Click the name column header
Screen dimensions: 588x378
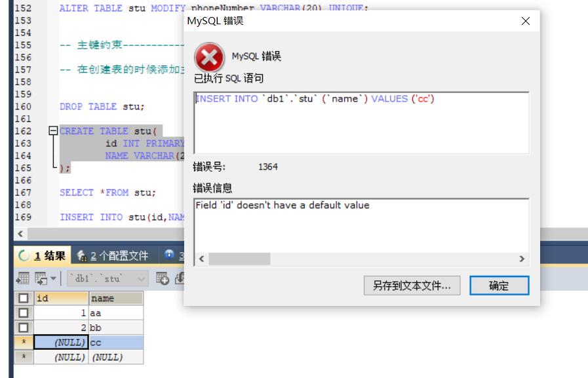click(116, 298)
